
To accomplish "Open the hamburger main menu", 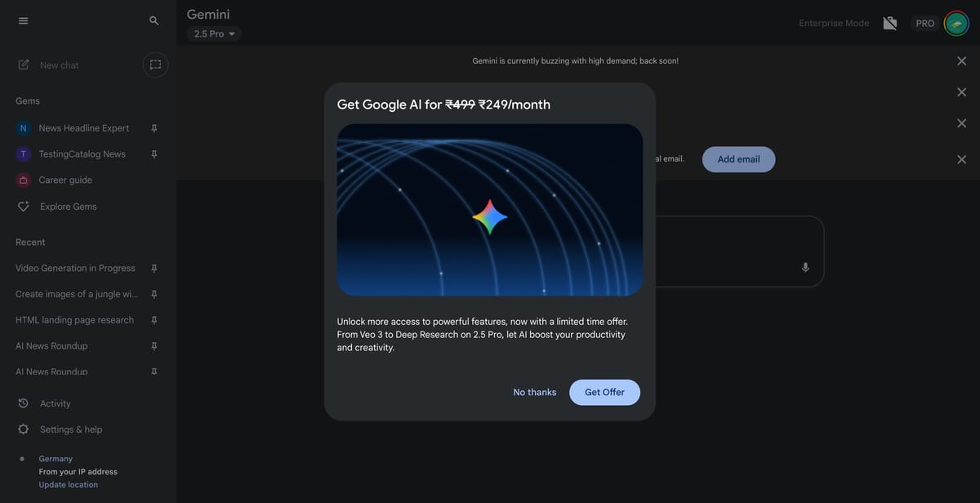I will point(23,20).
